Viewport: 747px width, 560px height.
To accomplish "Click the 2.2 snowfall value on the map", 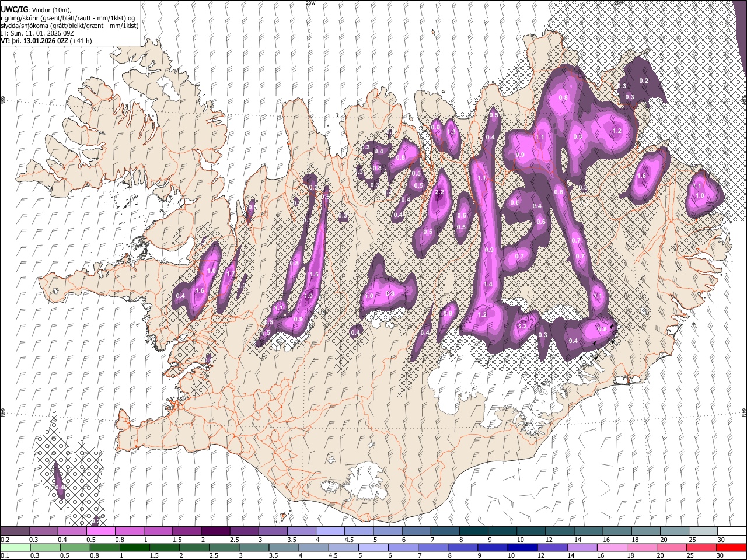I will pos(440,192).
